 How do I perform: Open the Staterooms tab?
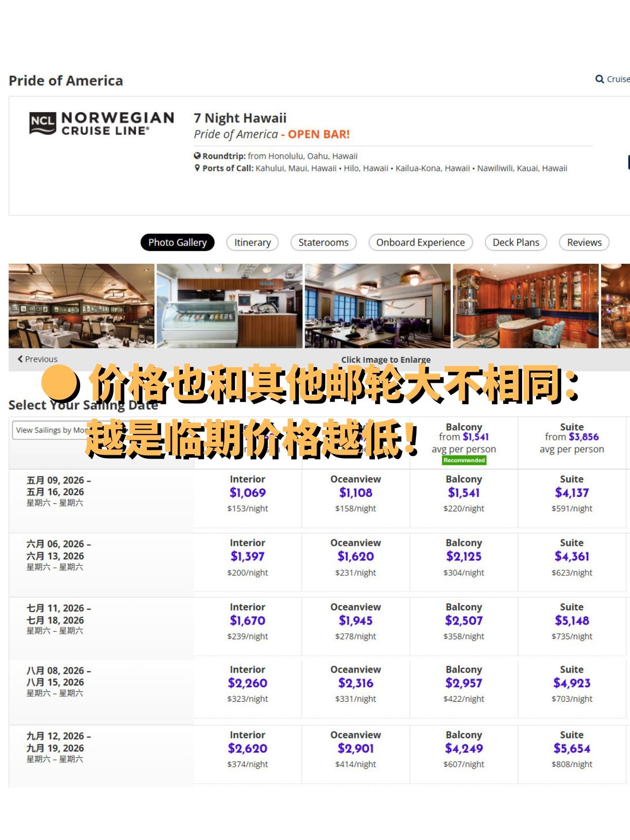pos(323,243)
